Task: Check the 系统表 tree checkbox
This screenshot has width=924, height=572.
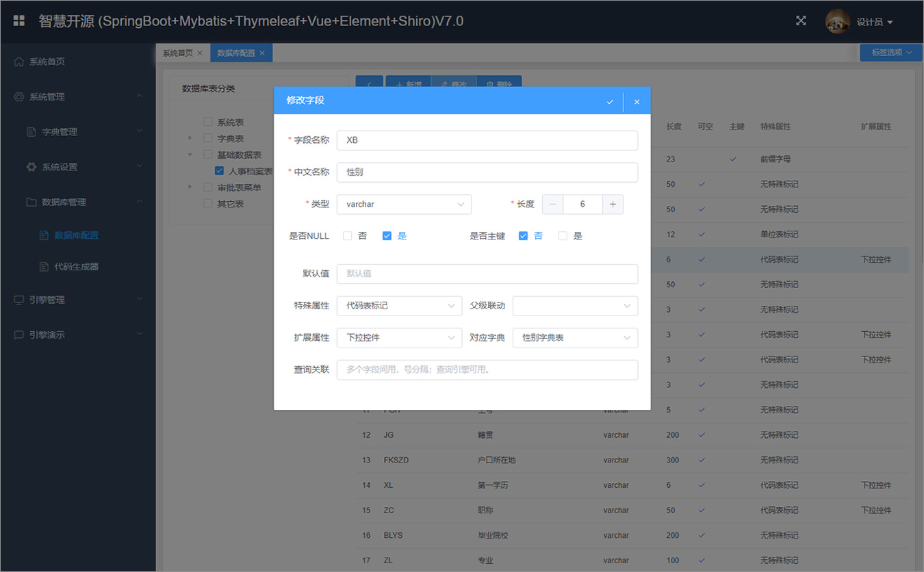Action: tap(208, 122)
